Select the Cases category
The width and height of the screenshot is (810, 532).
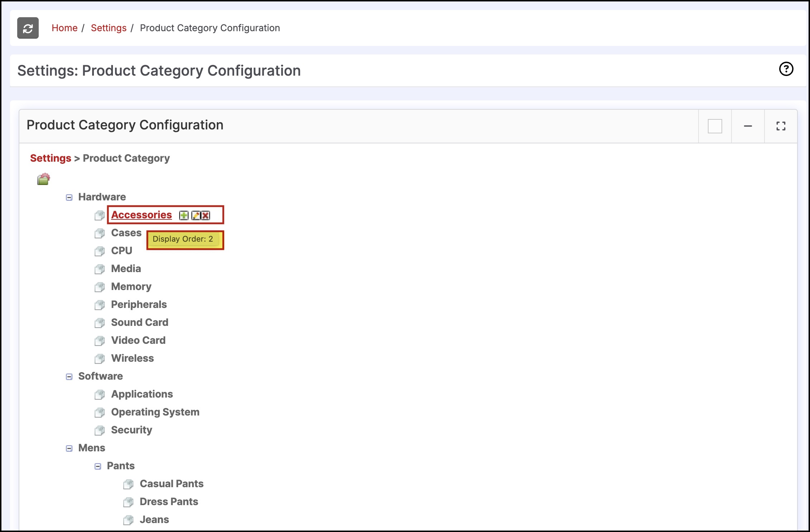tap(127, 233)
